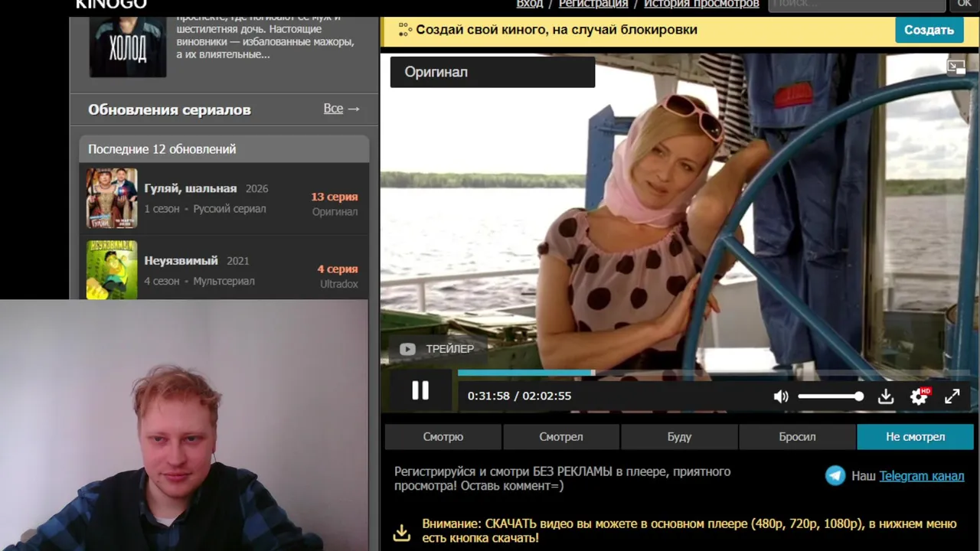Click the Telegram logo icon
980x551 pixels.
click(835, 476)
